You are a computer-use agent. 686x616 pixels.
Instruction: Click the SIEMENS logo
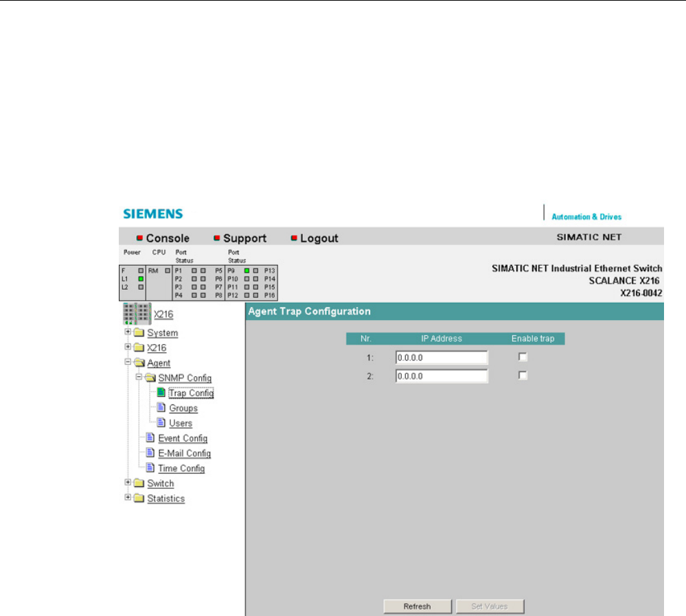pyautogui.click(x=152, y=214)
